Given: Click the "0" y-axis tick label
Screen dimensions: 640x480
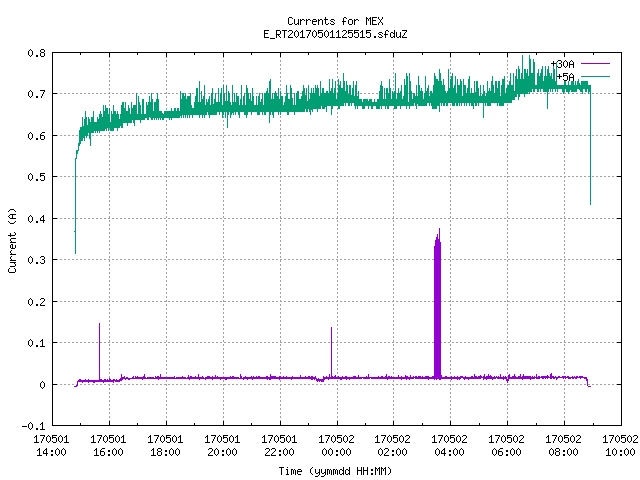Looking at the screenshot, I should (x=42, y=384).
